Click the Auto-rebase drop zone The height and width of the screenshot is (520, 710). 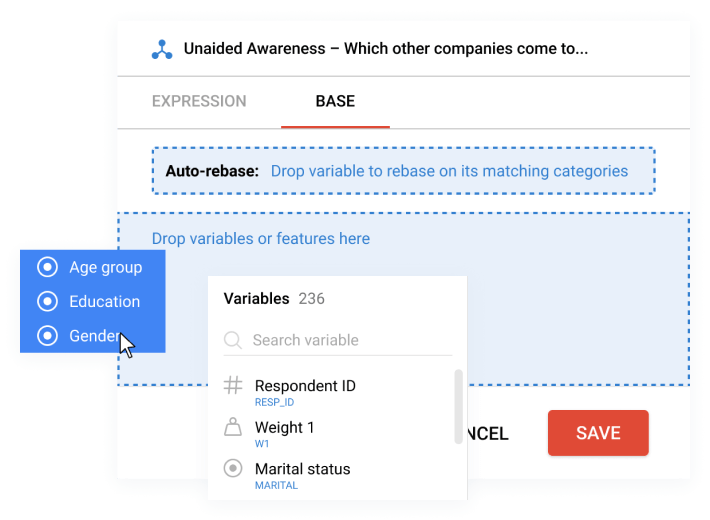(x=403, y=171)
